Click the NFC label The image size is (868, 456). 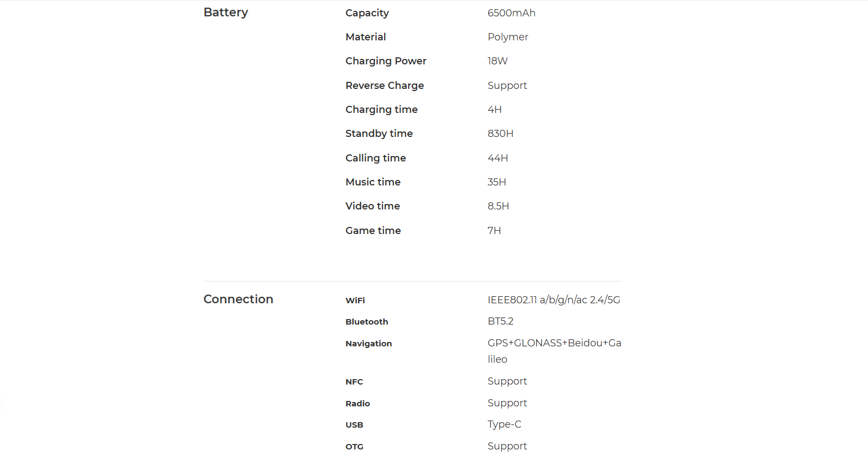coord(354,382)
